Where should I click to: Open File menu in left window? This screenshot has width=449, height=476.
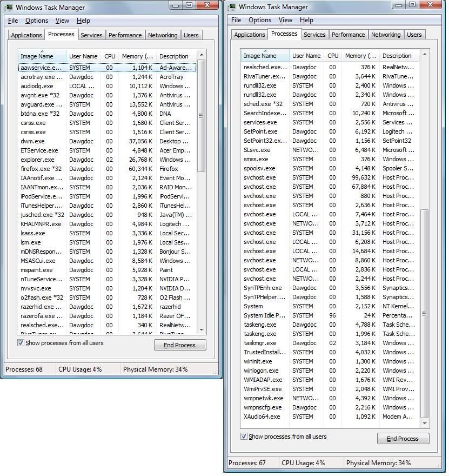[x=13, y=21]
